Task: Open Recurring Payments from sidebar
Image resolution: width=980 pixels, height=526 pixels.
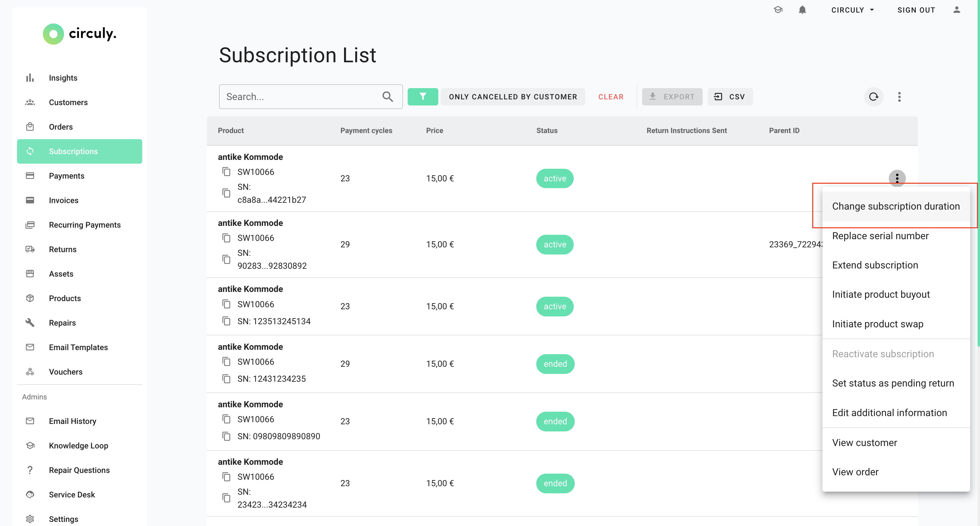Action: 84,225
